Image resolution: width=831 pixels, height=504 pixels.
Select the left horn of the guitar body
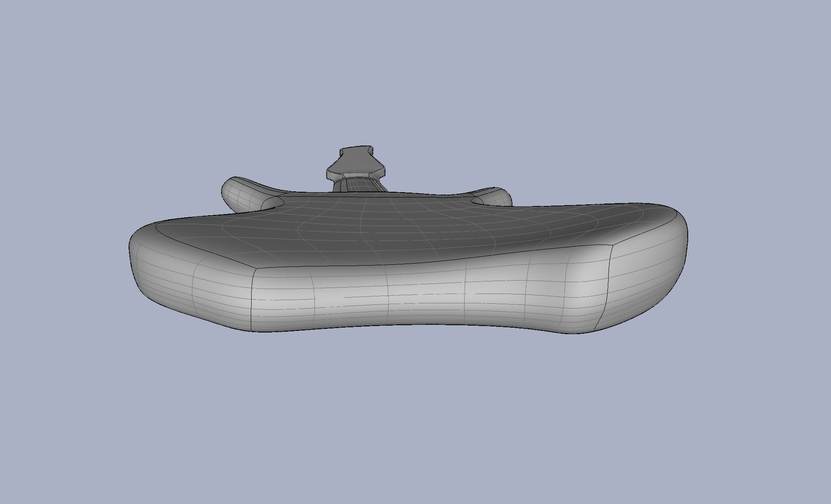tap(252, 194)
